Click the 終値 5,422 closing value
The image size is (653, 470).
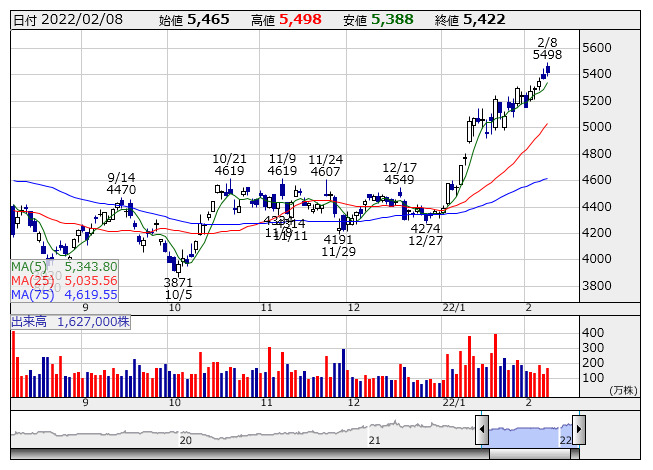470,20
